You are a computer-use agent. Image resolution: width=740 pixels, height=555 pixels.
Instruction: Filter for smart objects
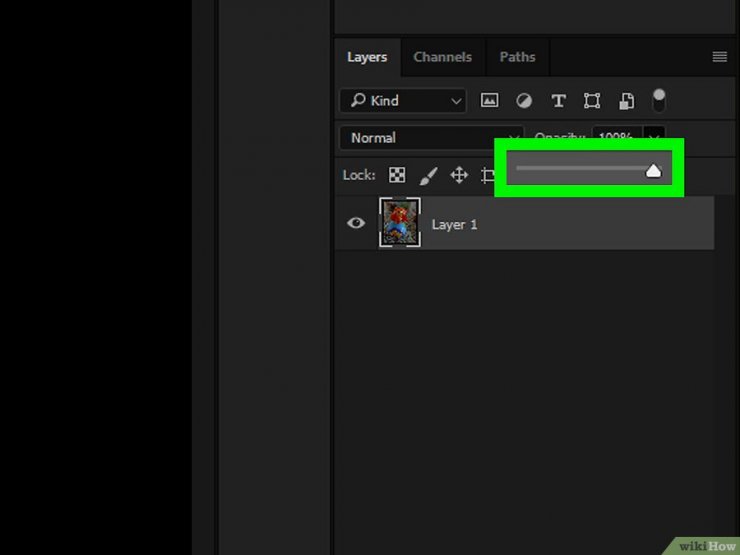click(x=626, y=101)
